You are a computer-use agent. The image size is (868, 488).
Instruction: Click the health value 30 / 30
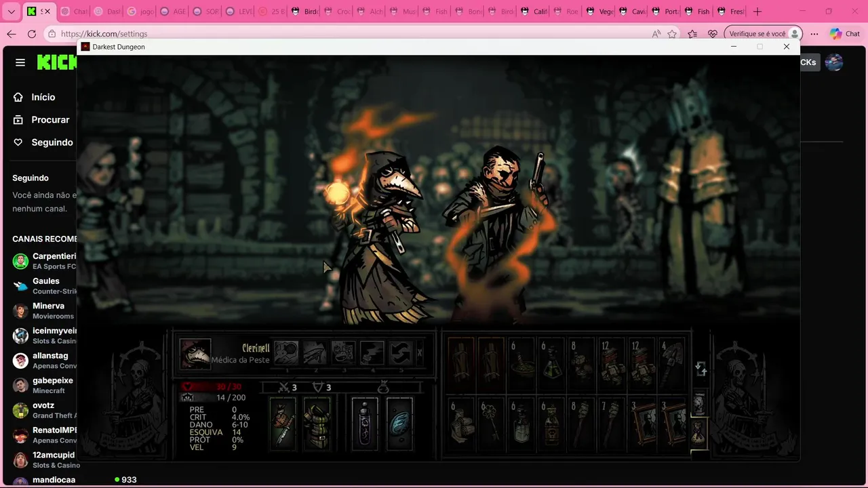(228, 387)
